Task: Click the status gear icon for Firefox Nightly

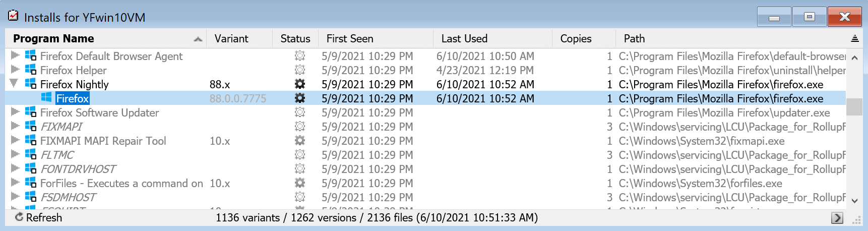Action: [x=300, y=84]
